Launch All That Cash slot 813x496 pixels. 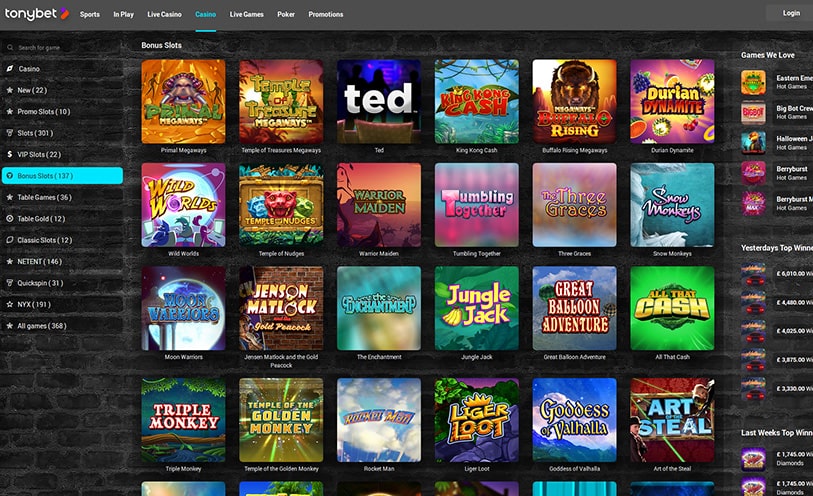pyautogui.click(x=672, y=308)
